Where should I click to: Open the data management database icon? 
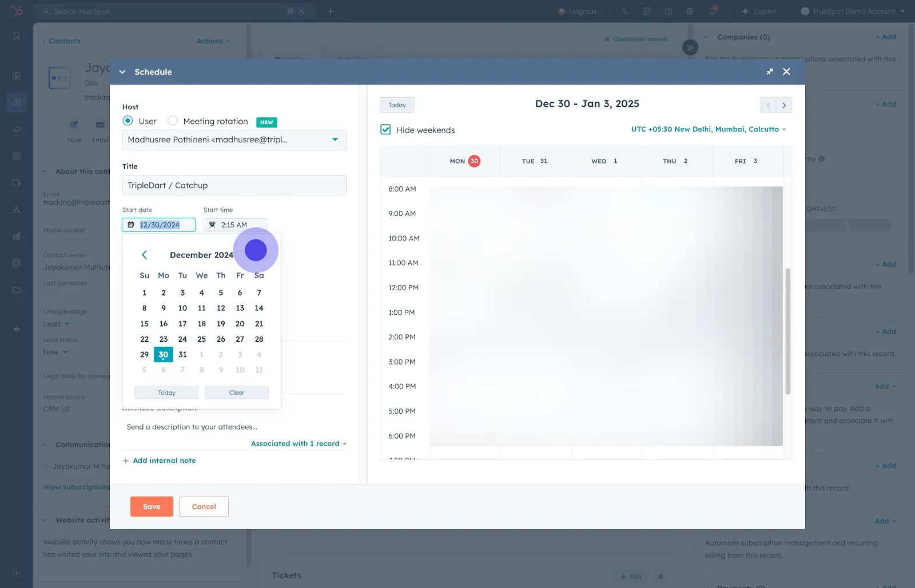tap(17, 263)
